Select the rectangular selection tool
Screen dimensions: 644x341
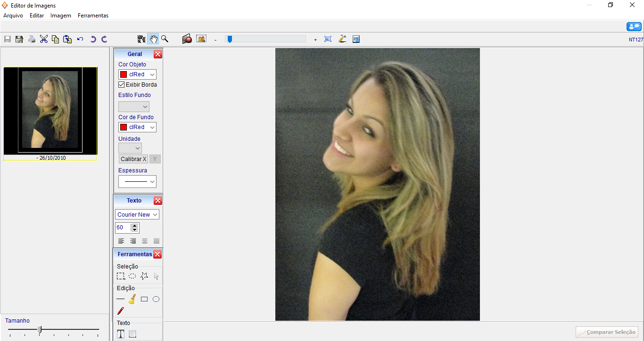tap(121, 276)
